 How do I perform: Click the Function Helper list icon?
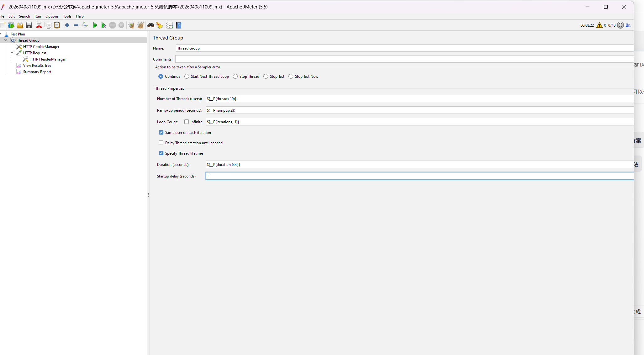tap(170, 25)
